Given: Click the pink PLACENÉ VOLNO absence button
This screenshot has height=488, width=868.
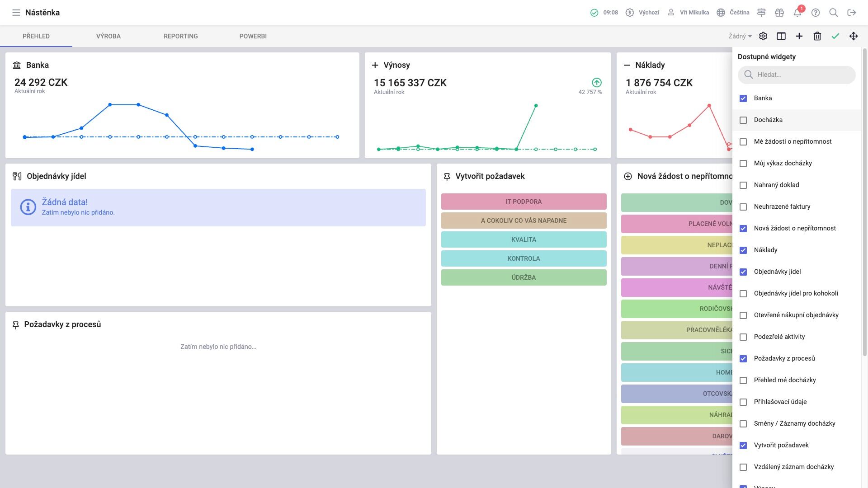Looking at the screenshot, I should pyautogui.click(x=676, y=224).
